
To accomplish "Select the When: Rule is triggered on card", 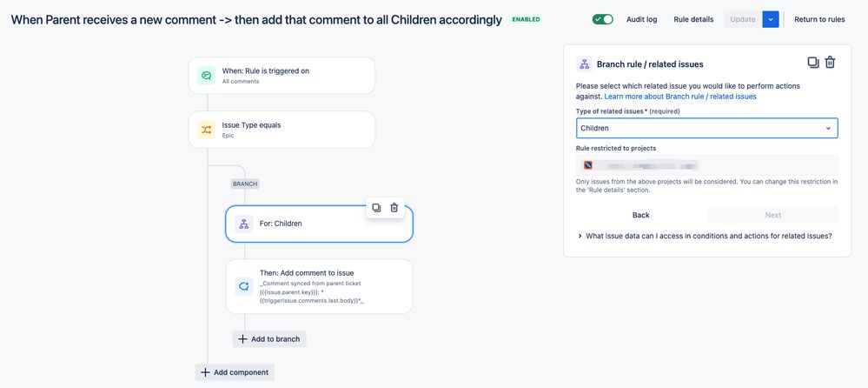I will coord(282,76).
